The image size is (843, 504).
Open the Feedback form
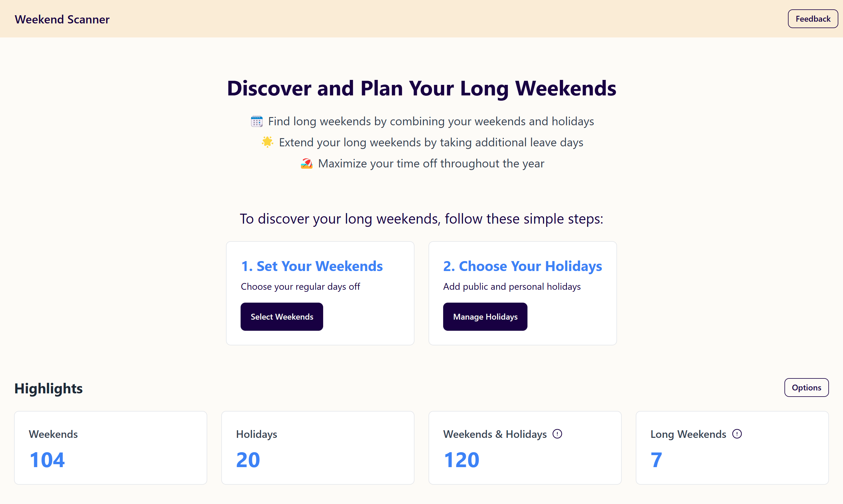point(813,19)
